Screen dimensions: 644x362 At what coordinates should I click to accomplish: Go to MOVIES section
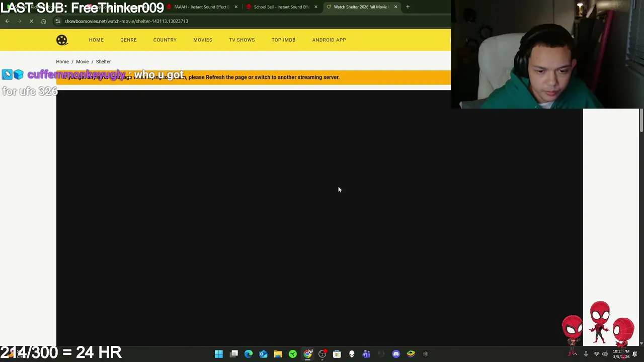(x=203, y=40)
